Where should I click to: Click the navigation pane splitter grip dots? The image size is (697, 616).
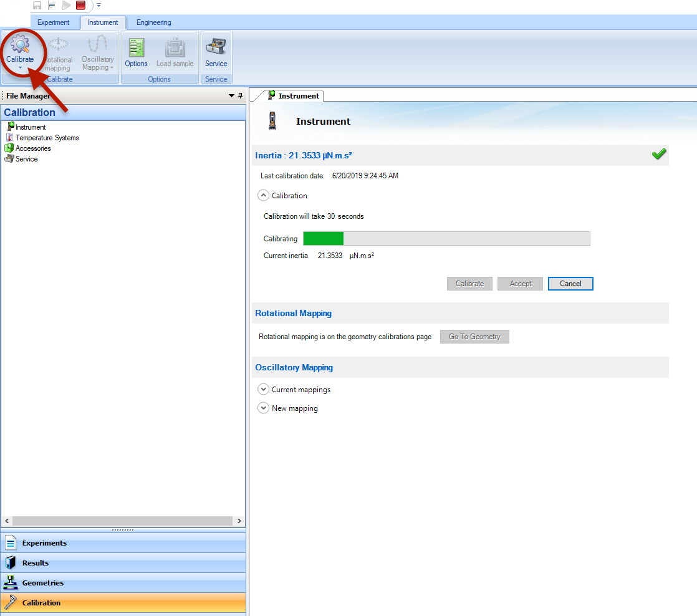pos(123,530)
